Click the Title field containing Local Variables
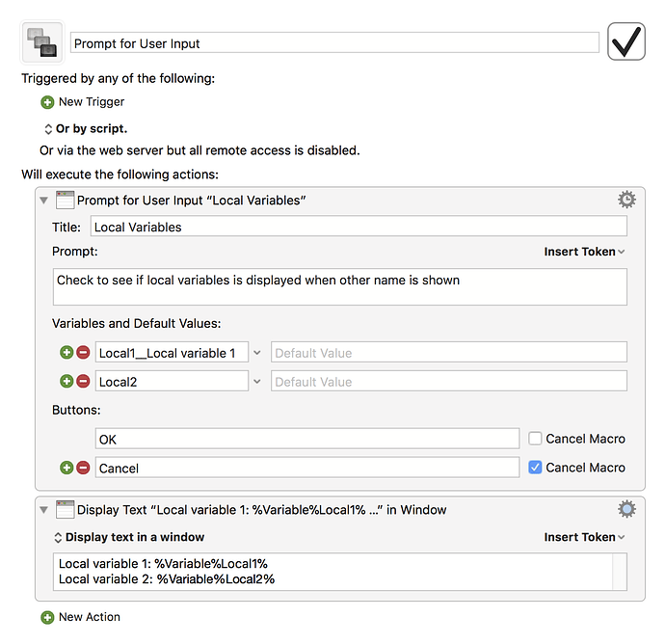 click(359, 227)
